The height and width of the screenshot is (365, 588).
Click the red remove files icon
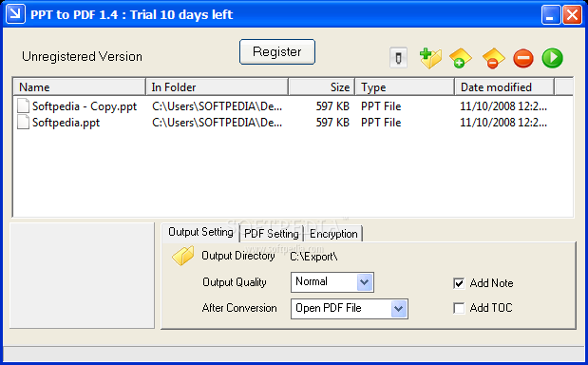pos(523,58)
